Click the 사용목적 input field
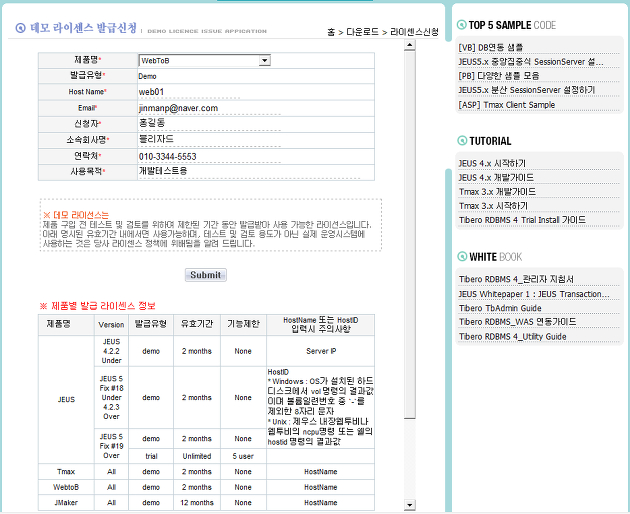 point(249,171)
